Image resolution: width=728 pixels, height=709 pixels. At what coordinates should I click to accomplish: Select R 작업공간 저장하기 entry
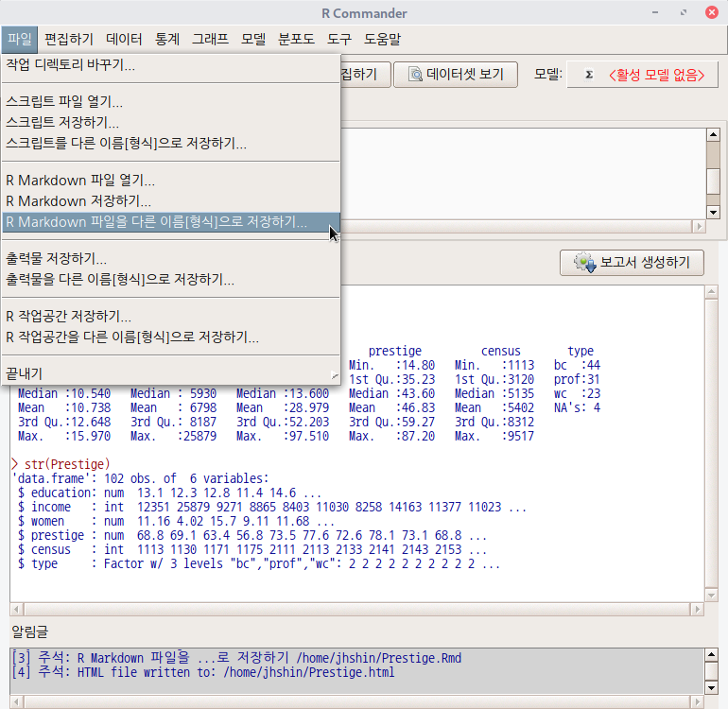171,316
